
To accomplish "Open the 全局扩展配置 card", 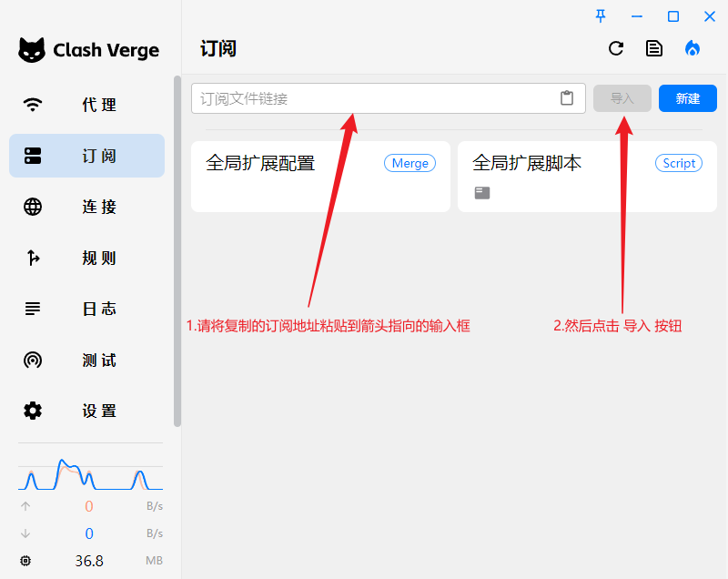I will coord(320,177).
